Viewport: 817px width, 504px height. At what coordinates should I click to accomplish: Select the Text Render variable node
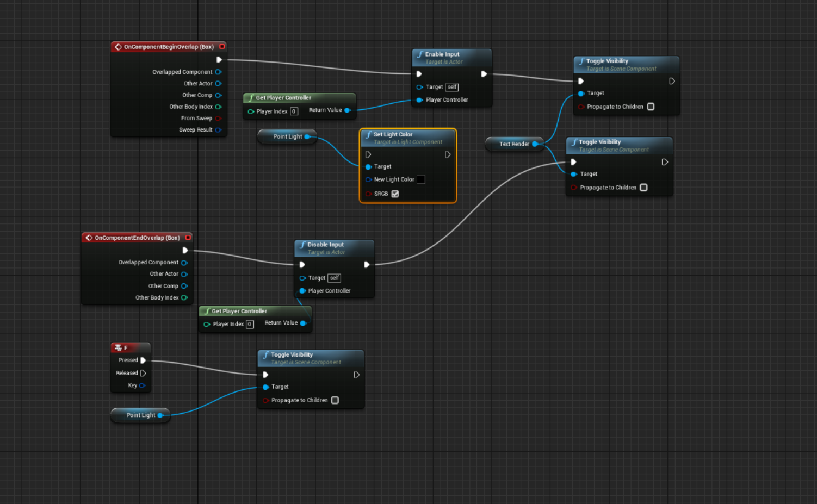[513, 144]
